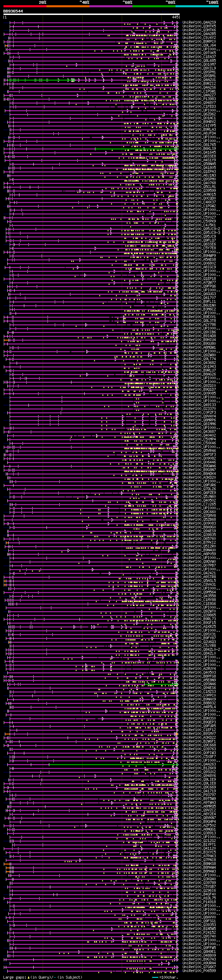Select hit UniRef100_O81765
The image size is (222, 980).
point(199,145)
